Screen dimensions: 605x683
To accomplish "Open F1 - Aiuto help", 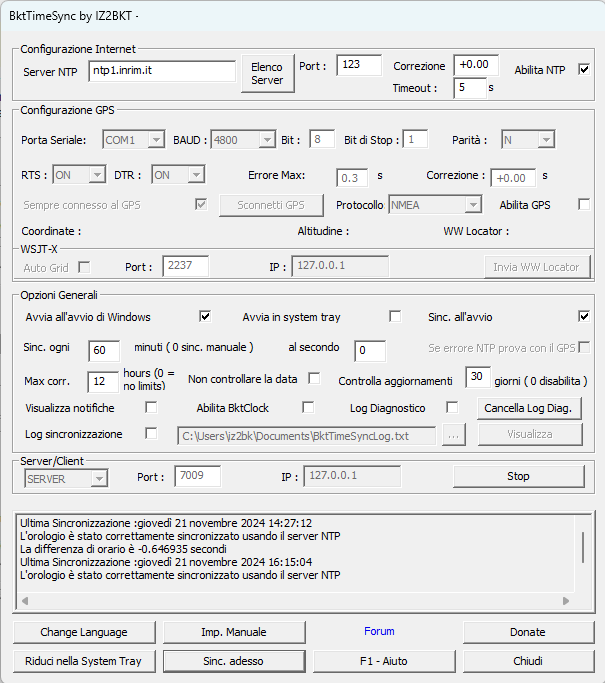I will [x=384, y=661].
